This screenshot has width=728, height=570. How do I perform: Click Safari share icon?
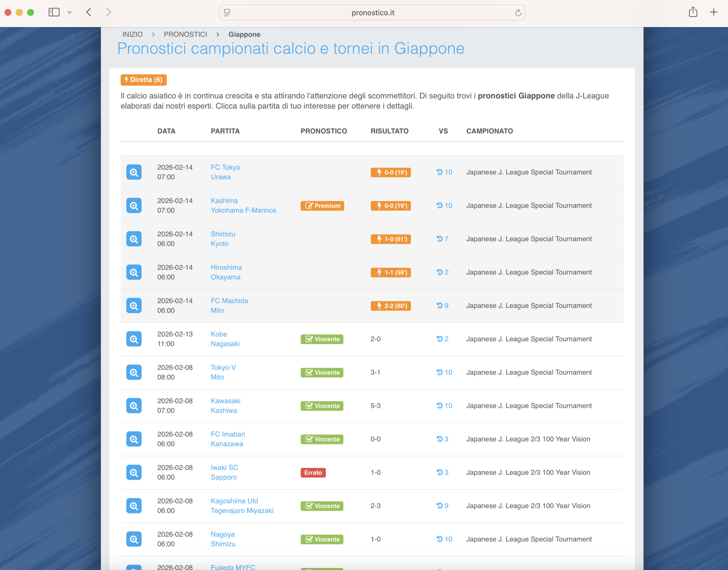click(x=693, y=12)
